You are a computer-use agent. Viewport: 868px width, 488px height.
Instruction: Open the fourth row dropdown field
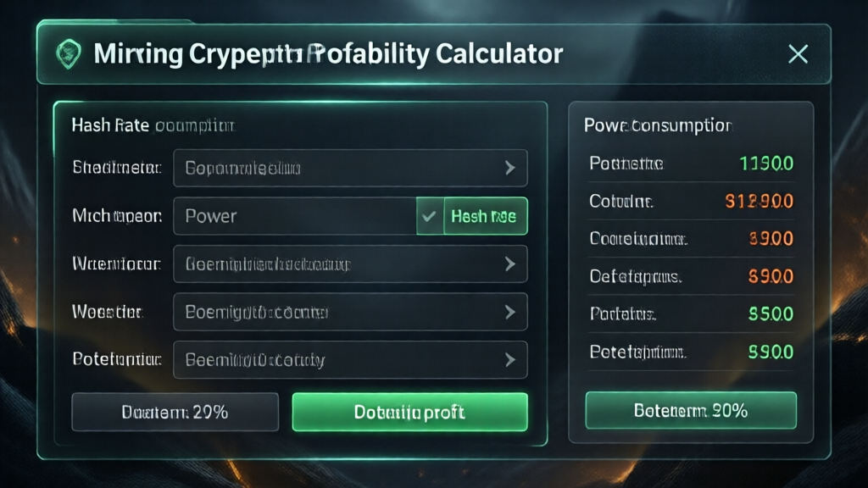pos(339,312)
